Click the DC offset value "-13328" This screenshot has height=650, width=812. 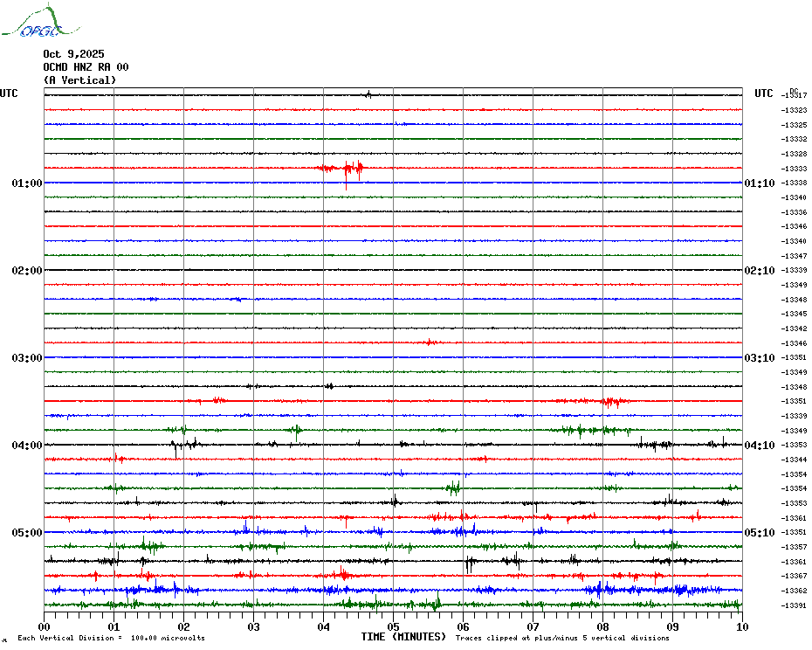(x=795, y=154)
